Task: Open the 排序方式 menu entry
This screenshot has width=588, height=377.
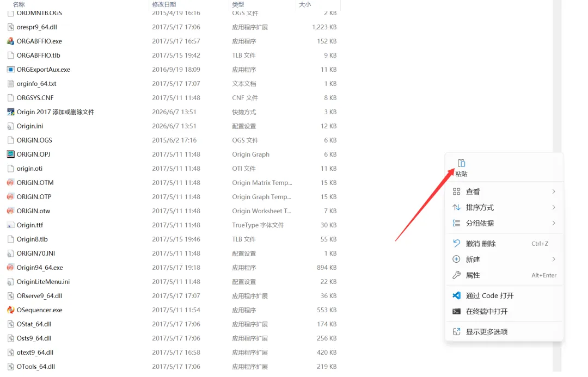Action: click(504, 207)
